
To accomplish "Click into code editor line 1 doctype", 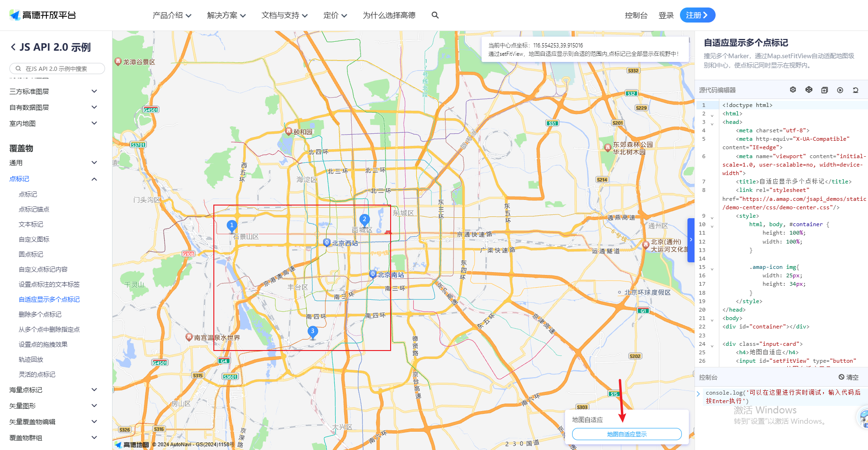I will click(x=747, y=105).
